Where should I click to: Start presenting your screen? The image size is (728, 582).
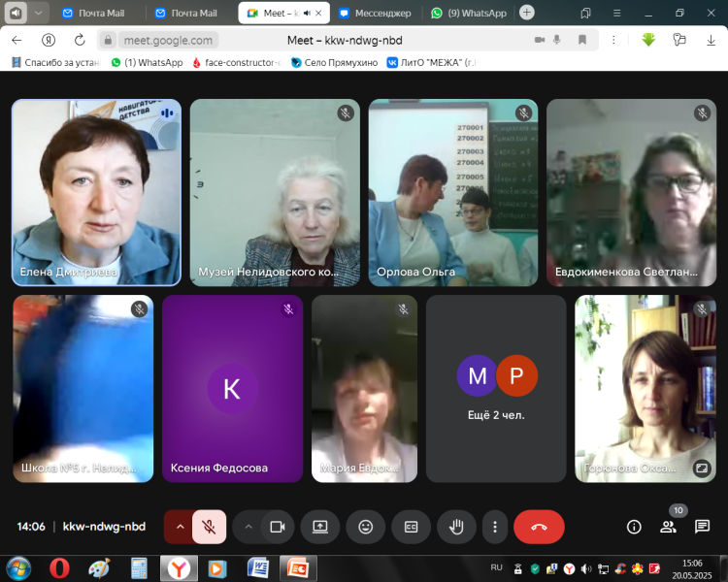[319, 527]
